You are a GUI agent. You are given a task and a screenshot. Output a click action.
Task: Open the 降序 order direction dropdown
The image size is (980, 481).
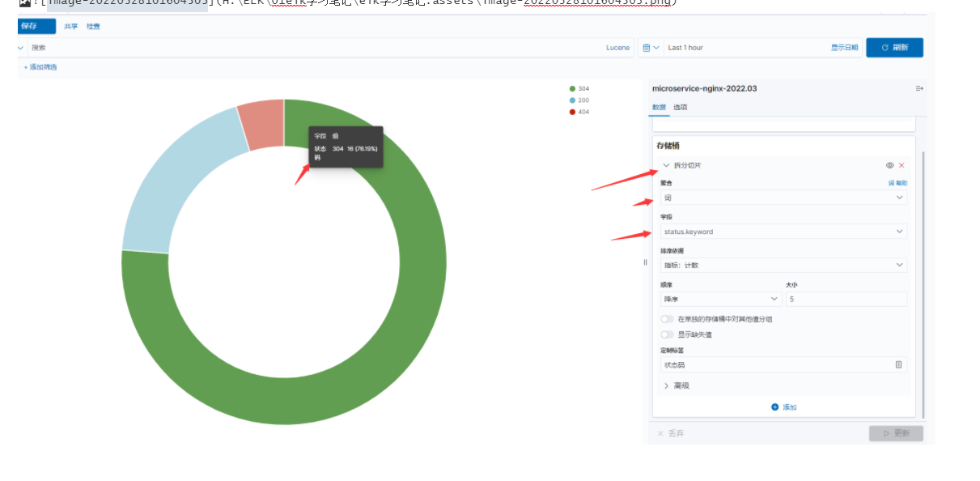click(720, 299)
